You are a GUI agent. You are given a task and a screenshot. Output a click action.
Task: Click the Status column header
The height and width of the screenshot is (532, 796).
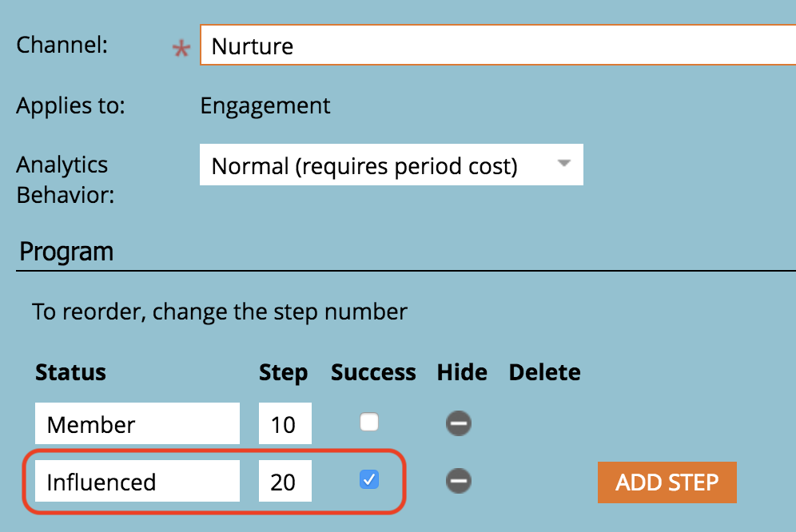(70, 373)
